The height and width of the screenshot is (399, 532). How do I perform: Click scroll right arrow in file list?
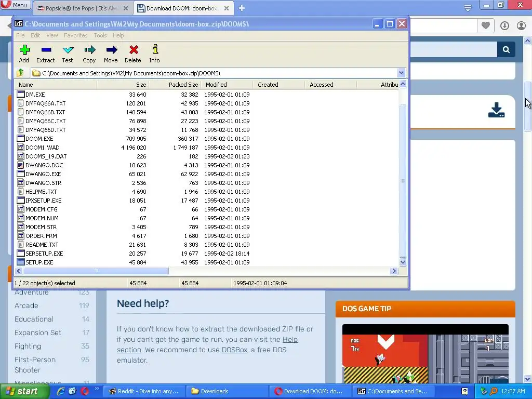[394, 271]
